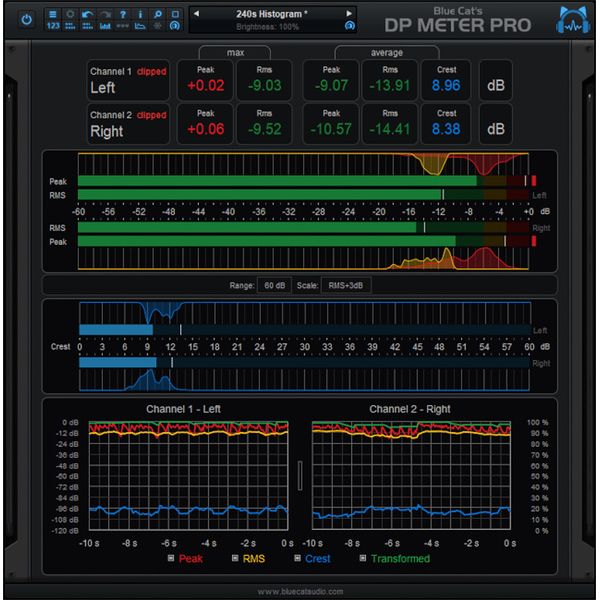
Task: Click Left average Peak value -9.07
Action: 331,85
